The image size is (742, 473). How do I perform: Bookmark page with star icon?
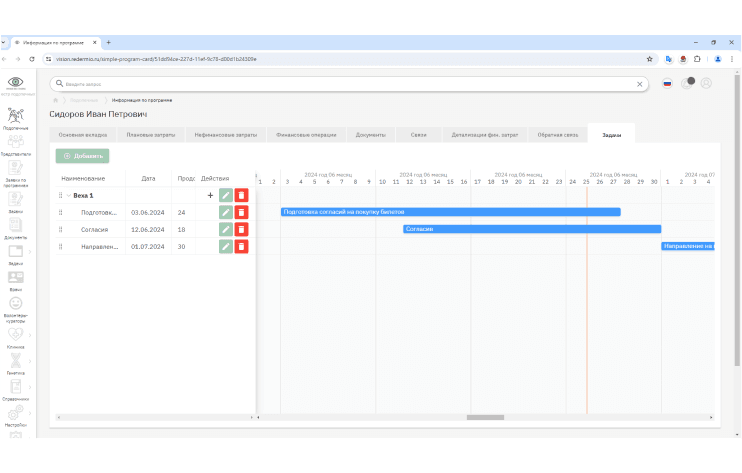tap(649, 59)
